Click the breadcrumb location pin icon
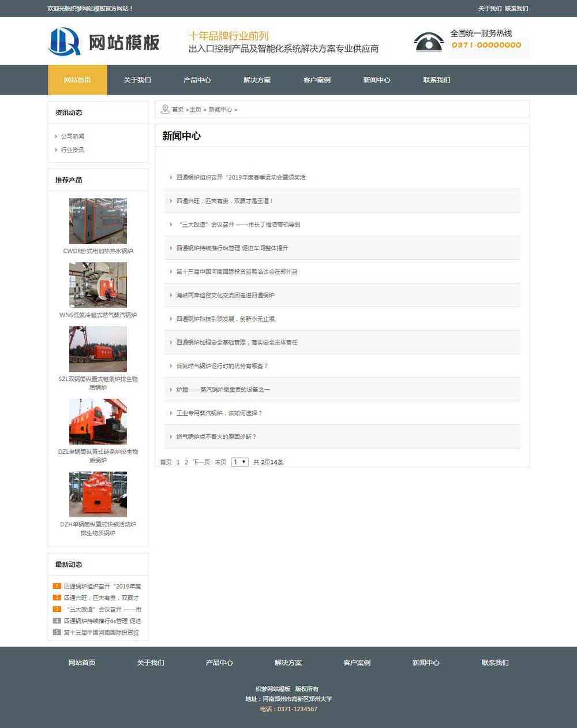The height and width of the screenshot is (728, 577). (x=165, y=109)
